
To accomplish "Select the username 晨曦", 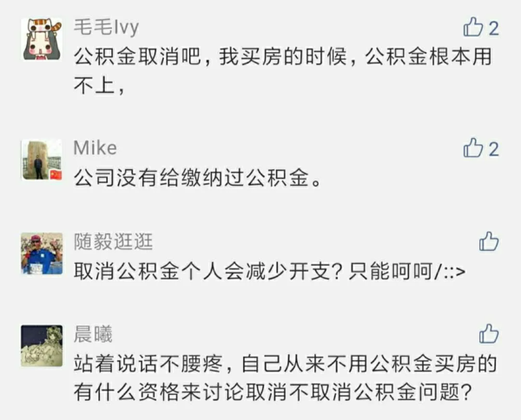I will pos(93,334).
